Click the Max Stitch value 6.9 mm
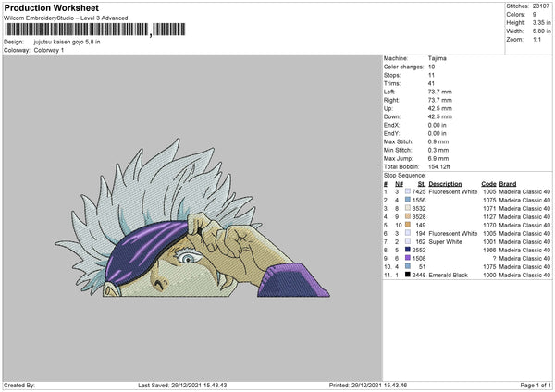Viewport: 555px width, 392px height. [438, 141]
